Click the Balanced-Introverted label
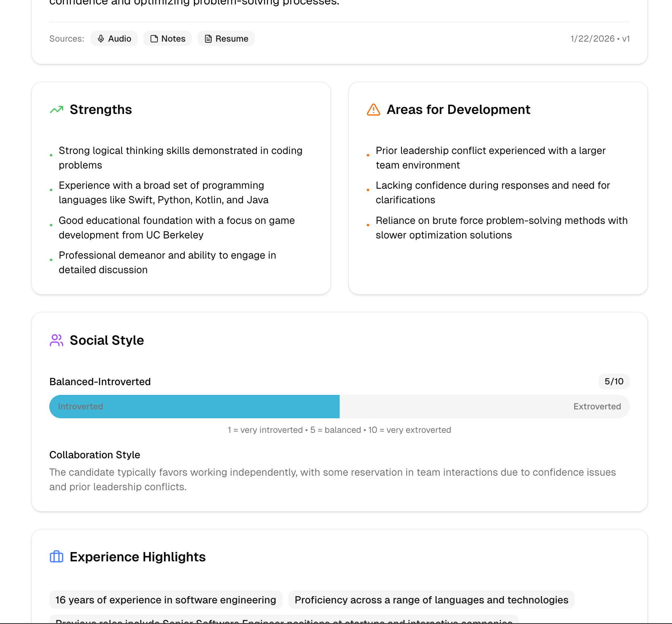672x624 pixels. (x=100, y=382)
